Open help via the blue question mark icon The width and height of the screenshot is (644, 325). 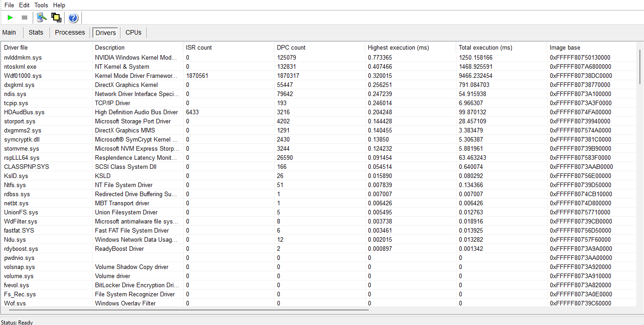pyautogui.click(x=73, y=18)
